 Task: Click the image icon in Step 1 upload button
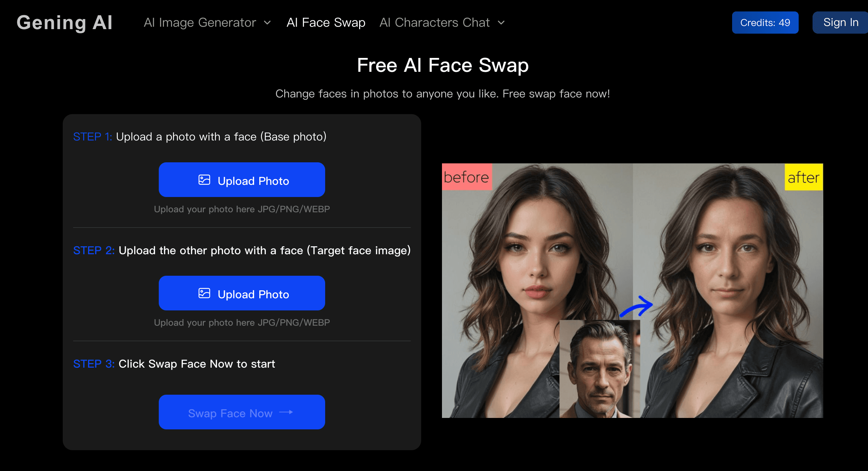(204, 180)
